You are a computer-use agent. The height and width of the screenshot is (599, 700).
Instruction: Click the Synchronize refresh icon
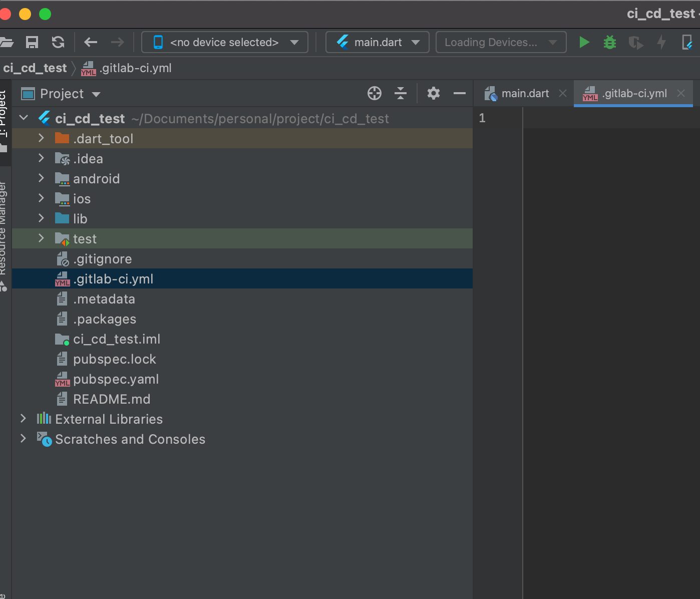pyautogui.click(x=58, y=43)
